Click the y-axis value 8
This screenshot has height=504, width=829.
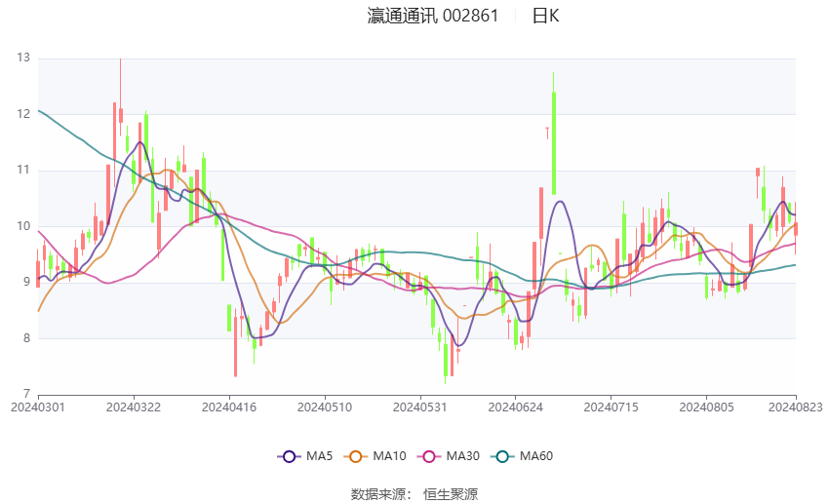(26, 338)
